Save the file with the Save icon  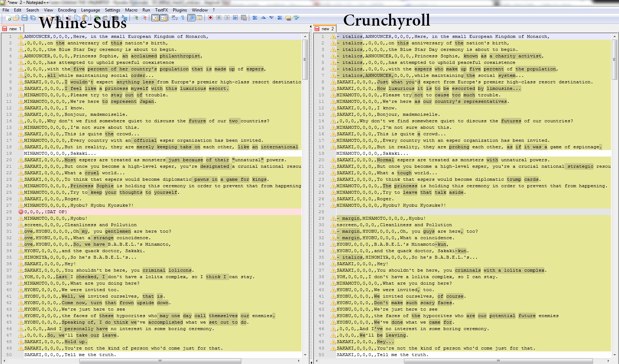pyautogui.click(x=25, y=18)
